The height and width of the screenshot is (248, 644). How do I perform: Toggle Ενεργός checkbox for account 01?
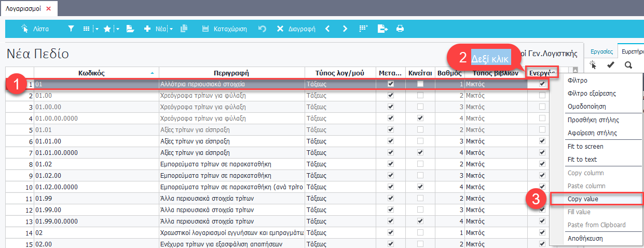click(542, 84)
